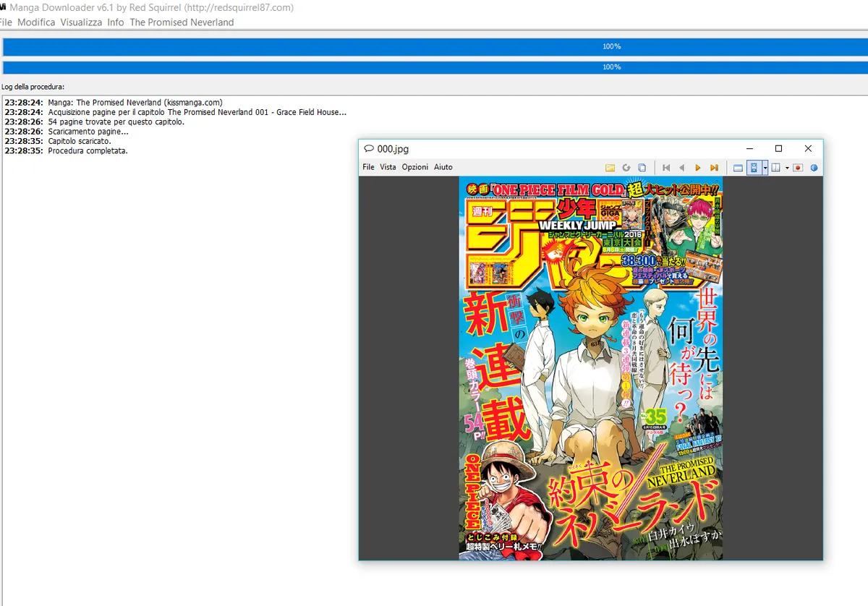Select the fit-to-window view mode
The width and height of the screenshot is (868, 606).
[x=737, y=167]
